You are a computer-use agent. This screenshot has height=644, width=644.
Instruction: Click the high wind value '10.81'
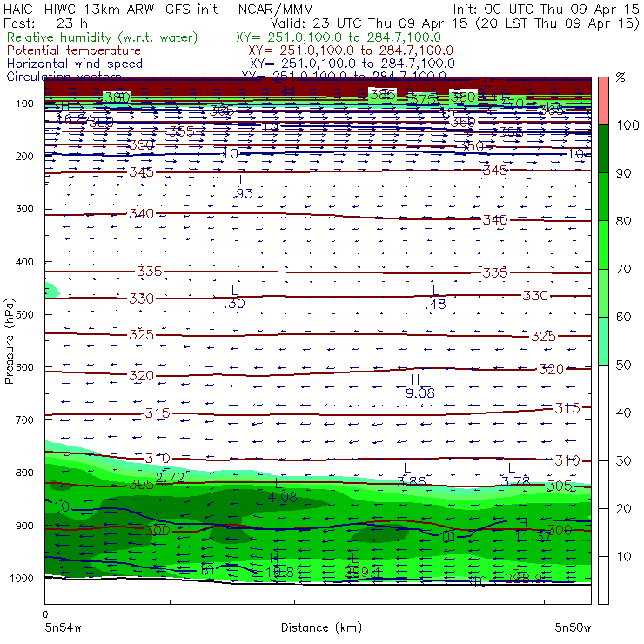tap(284, 573)
